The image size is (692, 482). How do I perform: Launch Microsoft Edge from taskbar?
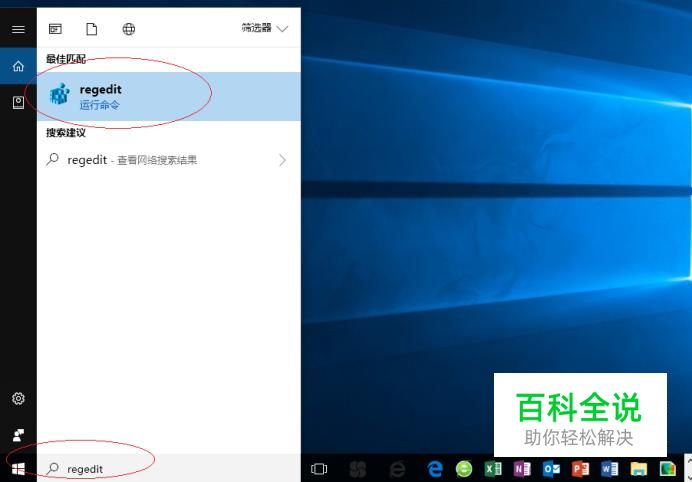[435, 469]
